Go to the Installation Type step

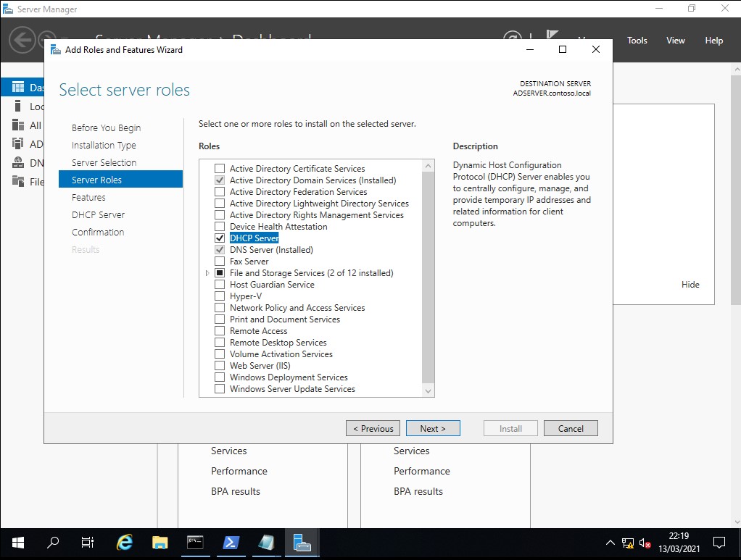click(104, 145)
